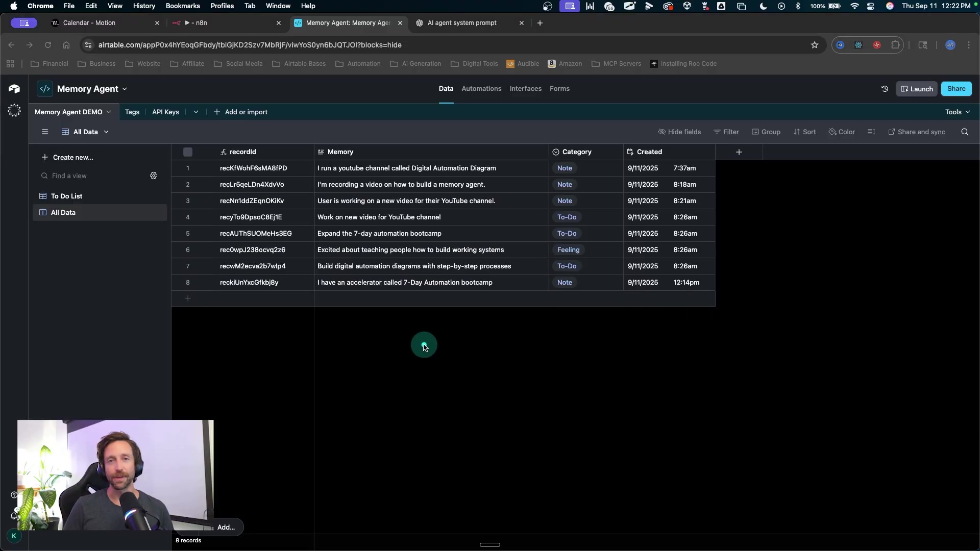
Task: Expand the Memory Agent base name dropdown
Action: click(125, 89)
